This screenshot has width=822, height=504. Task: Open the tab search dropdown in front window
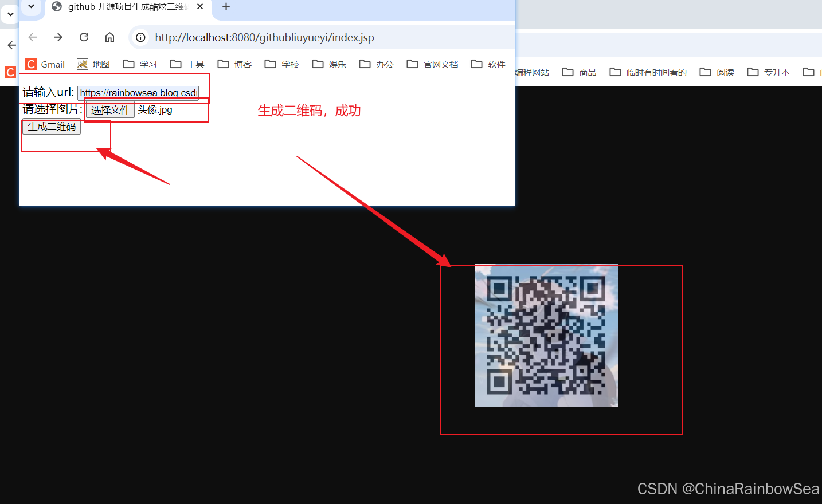[x=32, y=7]
